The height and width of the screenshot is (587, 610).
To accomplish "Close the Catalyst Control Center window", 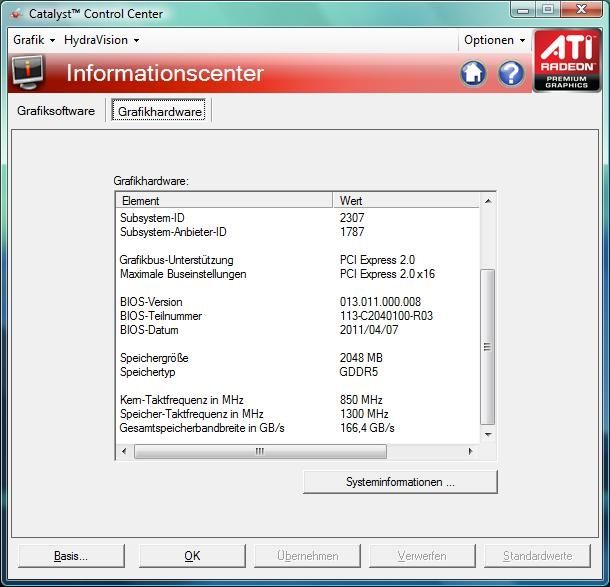I will coord(581,9).
